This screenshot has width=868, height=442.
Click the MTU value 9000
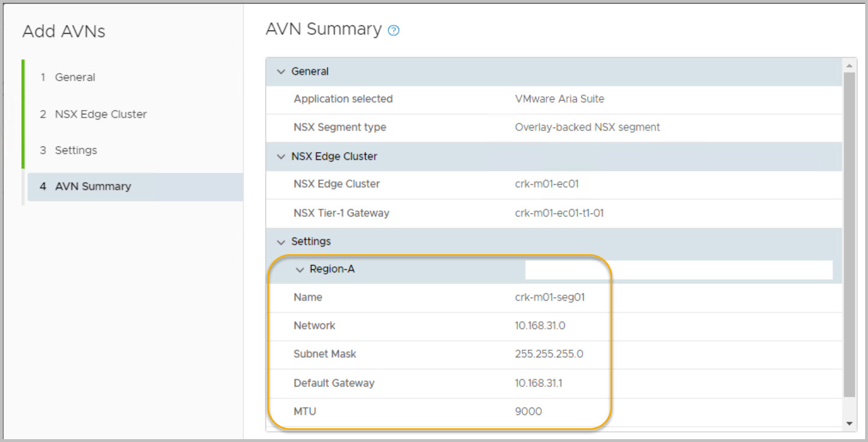click(x=528, y=412)
